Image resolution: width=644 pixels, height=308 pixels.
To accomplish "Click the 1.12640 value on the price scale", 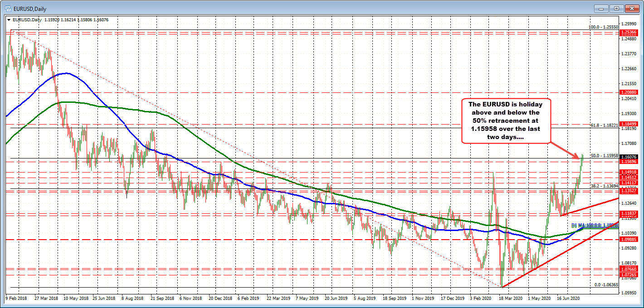I will pos(629,203).
